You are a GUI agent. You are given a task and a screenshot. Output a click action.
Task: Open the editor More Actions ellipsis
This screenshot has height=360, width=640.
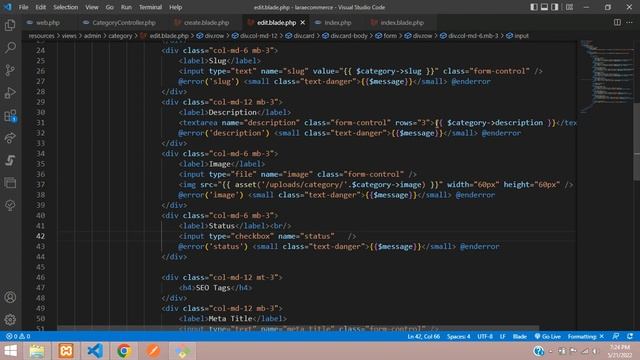[x=629, y=22]
